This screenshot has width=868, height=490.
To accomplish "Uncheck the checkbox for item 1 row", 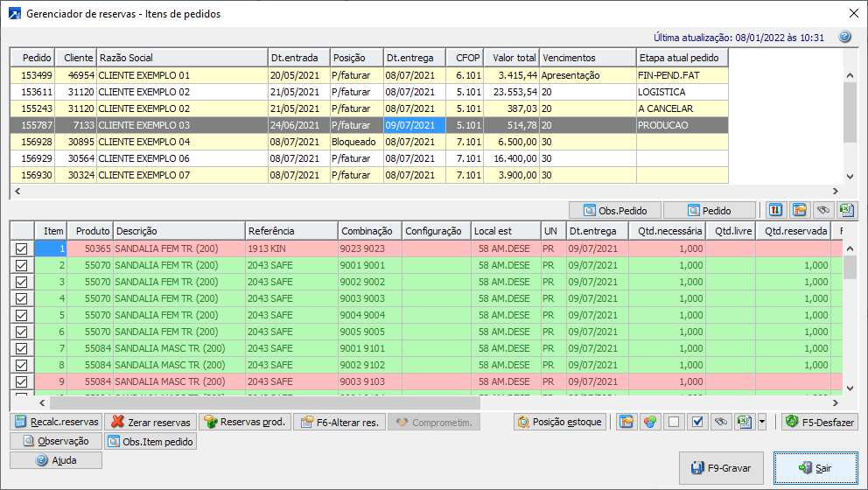I will click(22, 248).
